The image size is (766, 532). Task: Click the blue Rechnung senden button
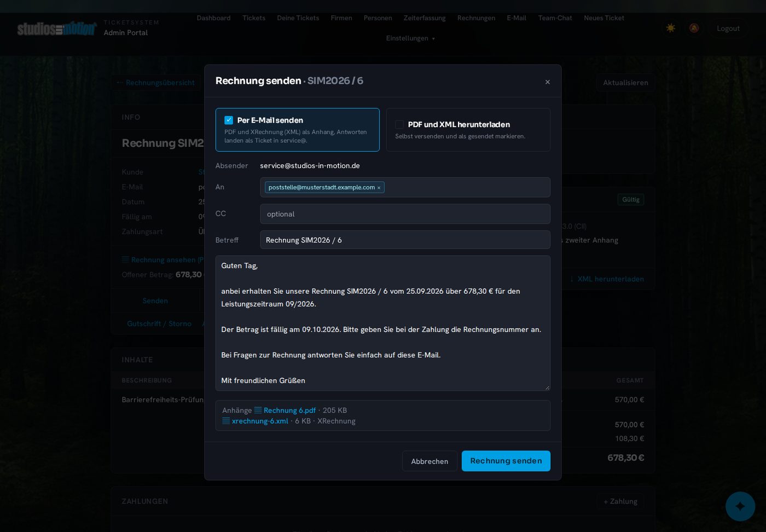click(x=506, y=461)
